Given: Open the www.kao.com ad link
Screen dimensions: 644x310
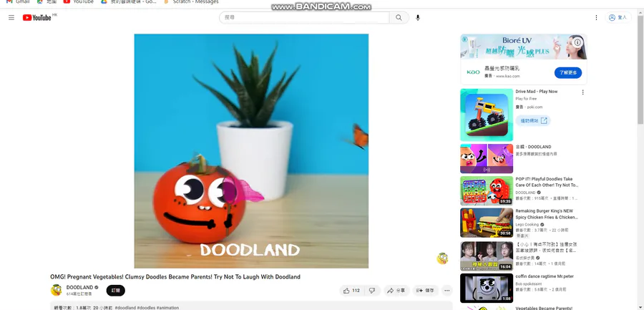Looking at the screenshot, I should click(507, 76).
